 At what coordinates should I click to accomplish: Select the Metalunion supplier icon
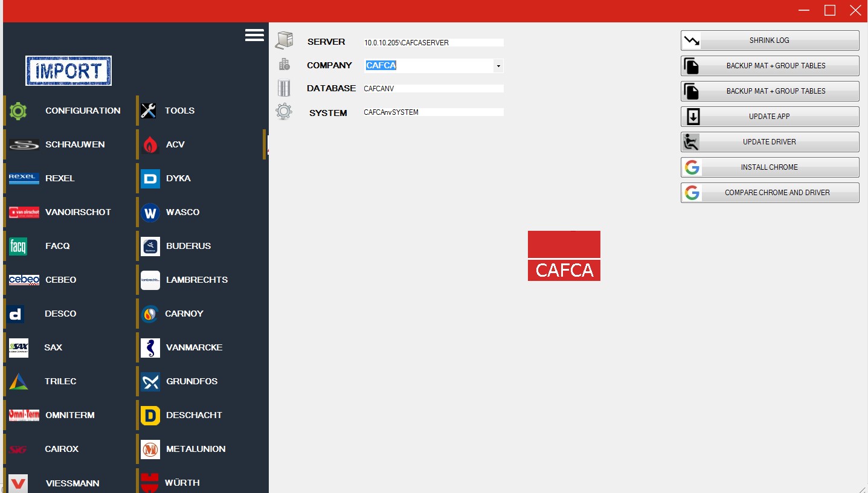click(x=150, y=449)
